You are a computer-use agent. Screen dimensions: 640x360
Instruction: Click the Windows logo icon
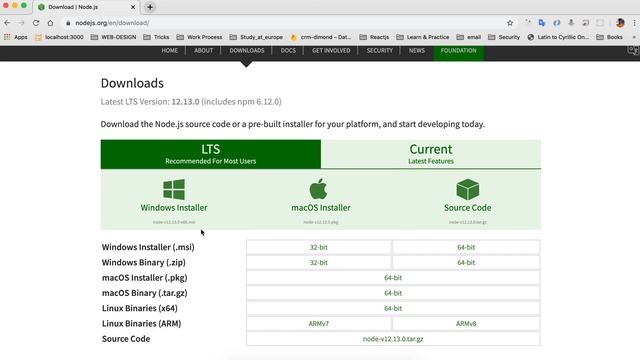click(174, 189)
